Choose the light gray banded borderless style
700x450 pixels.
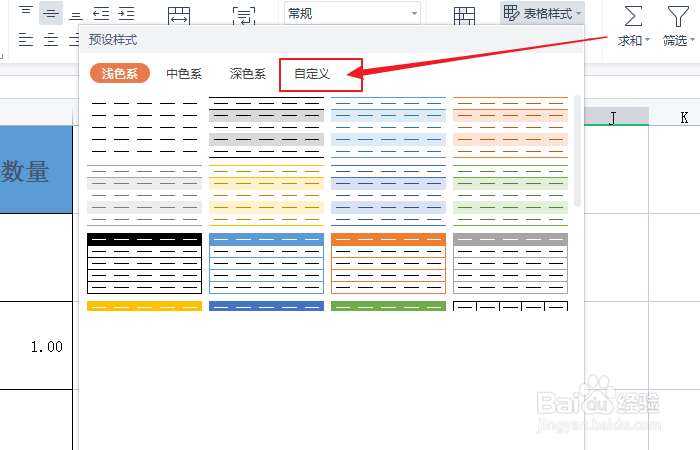pyautogui.click(x=144, y=196)
